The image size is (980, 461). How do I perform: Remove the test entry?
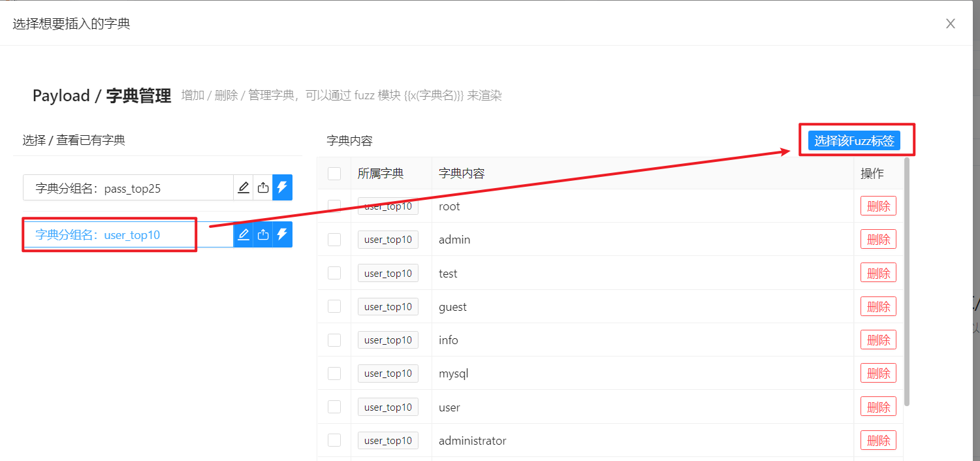[878, 273]
